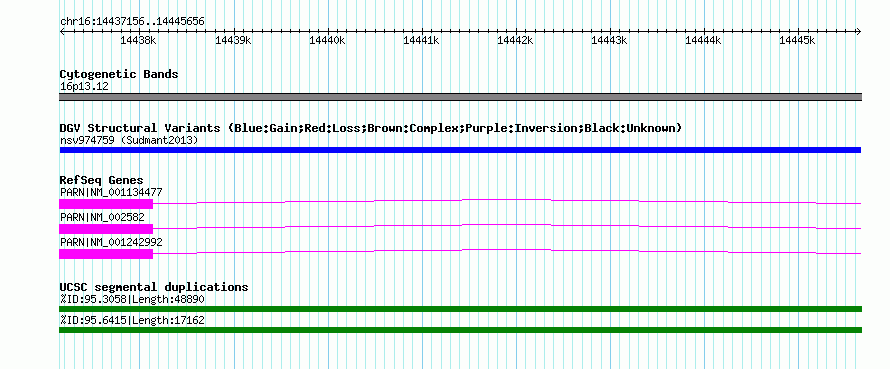Click the PARN|NM_001134477 transcript label
Image resolution: width=890 pixels, height=369 pixels.
tap(111, 192)
